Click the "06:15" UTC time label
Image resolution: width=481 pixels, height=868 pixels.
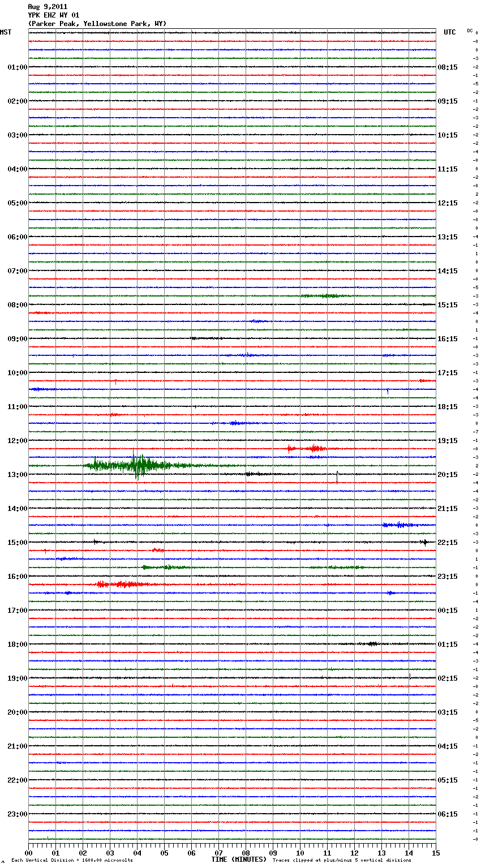[x=448, y=814]
